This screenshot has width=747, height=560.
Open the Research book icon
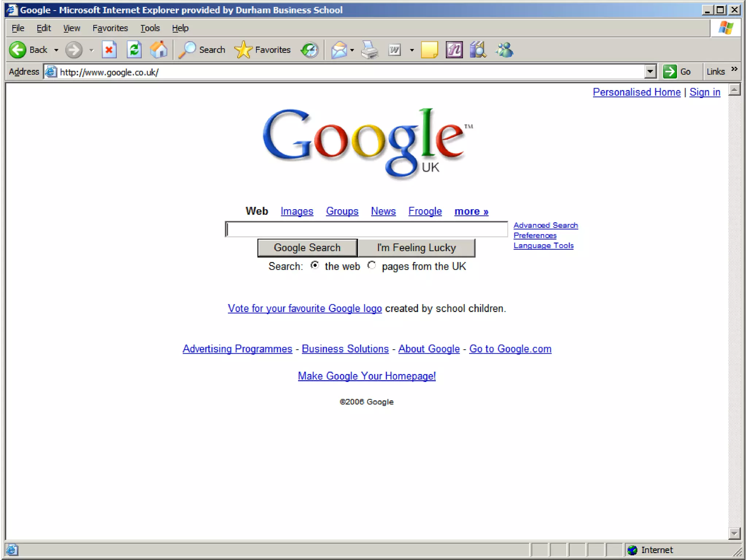[x=478, y=50]
